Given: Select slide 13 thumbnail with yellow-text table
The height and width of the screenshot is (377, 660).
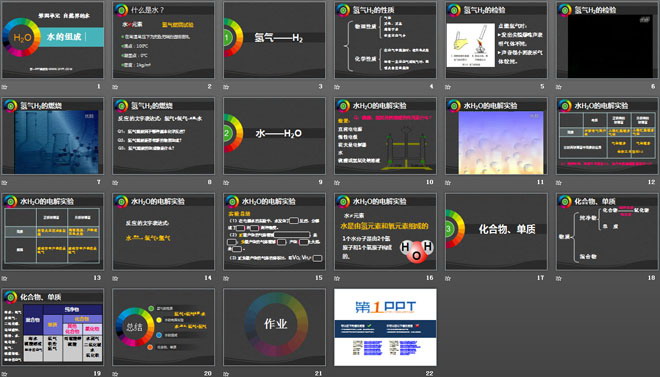Looking at the screenshot, I should point(53,231).
